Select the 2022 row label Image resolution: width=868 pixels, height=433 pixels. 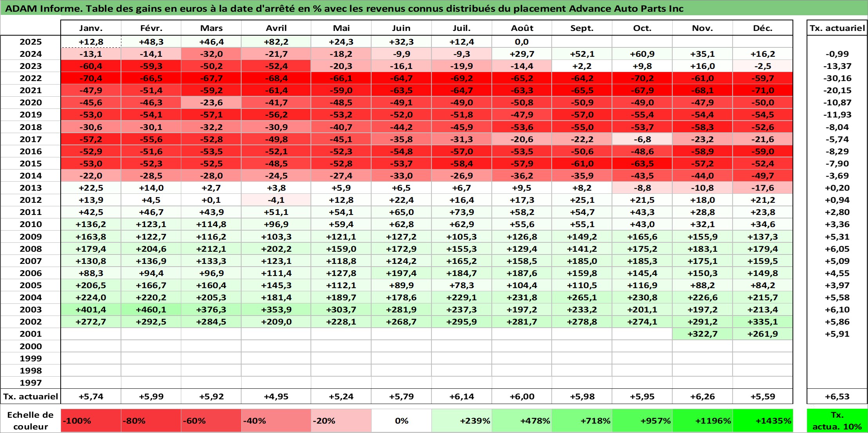31,78
